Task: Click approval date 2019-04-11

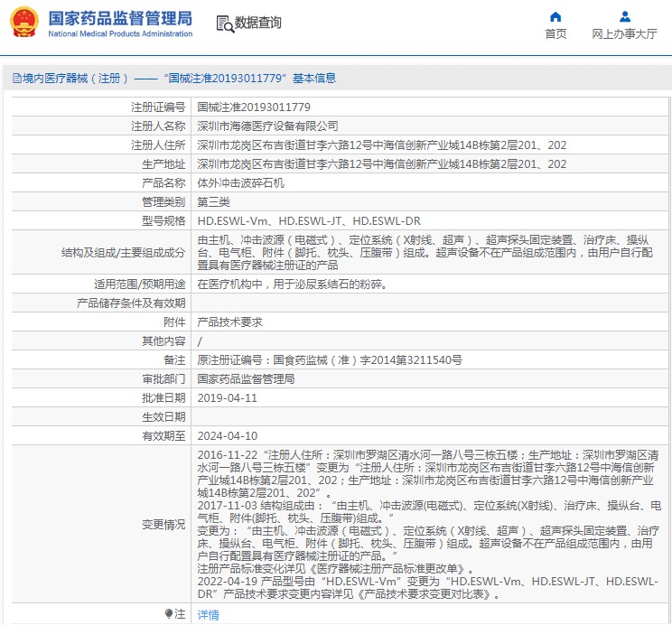Action: pos(227,398)
